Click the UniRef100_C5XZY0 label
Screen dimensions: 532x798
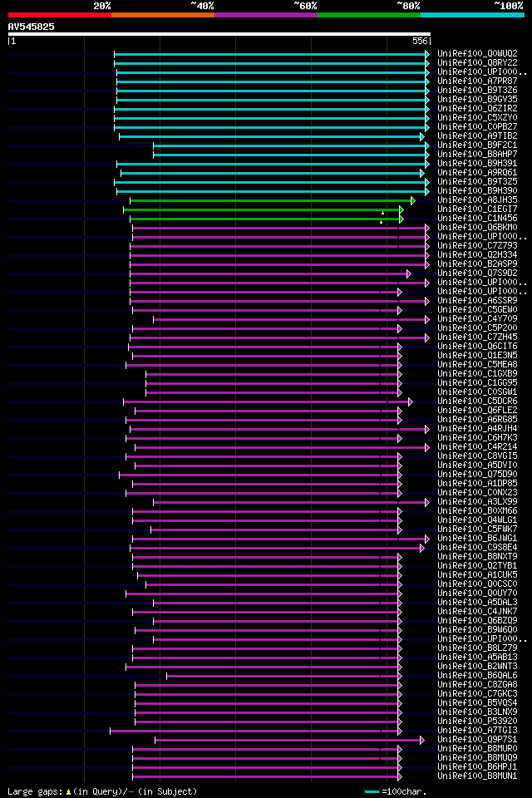coord(477,117)
